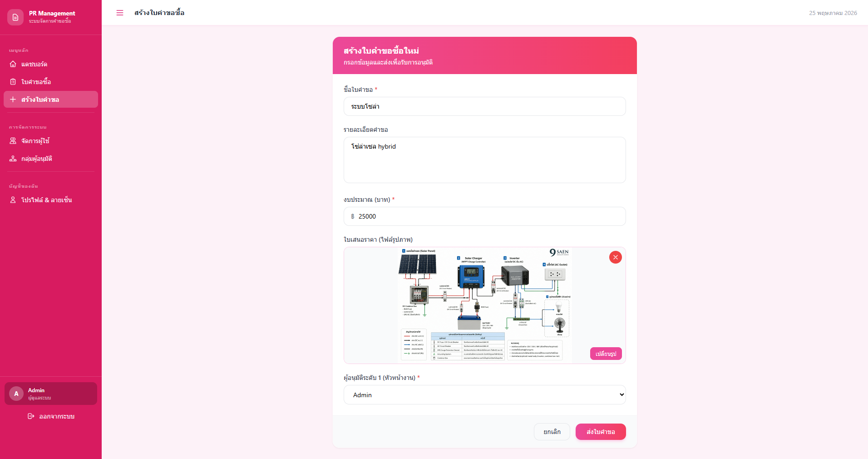Expand the ผู้อนุมัติระดับ 1 approver dropdown

click(485, 395)
